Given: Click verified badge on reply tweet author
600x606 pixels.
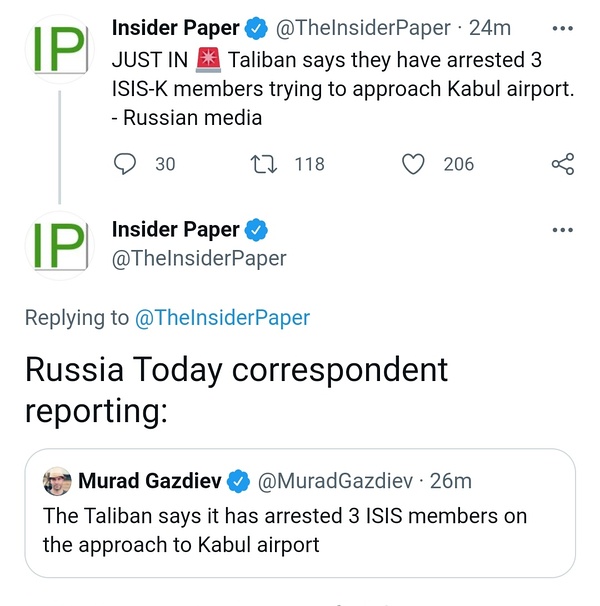Looking at the screenshot, I should (x=256, y=230).
